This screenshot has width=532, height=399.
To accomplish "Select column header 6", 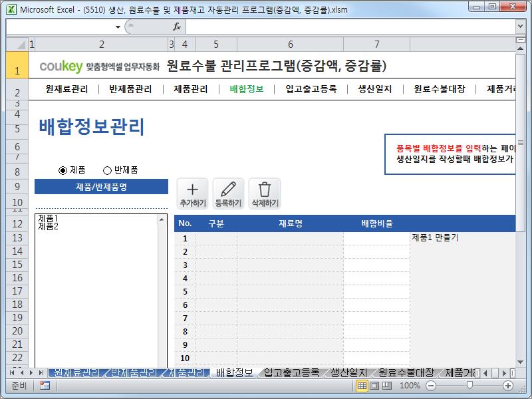I will [291, 44].
